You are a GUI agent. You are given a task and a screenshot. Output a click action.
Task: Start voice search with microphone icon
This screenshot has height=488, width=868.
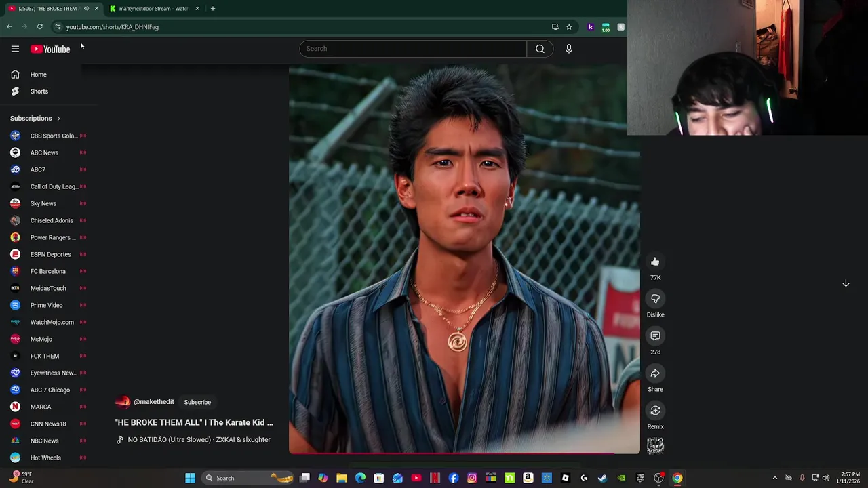(x=569, y=49)
